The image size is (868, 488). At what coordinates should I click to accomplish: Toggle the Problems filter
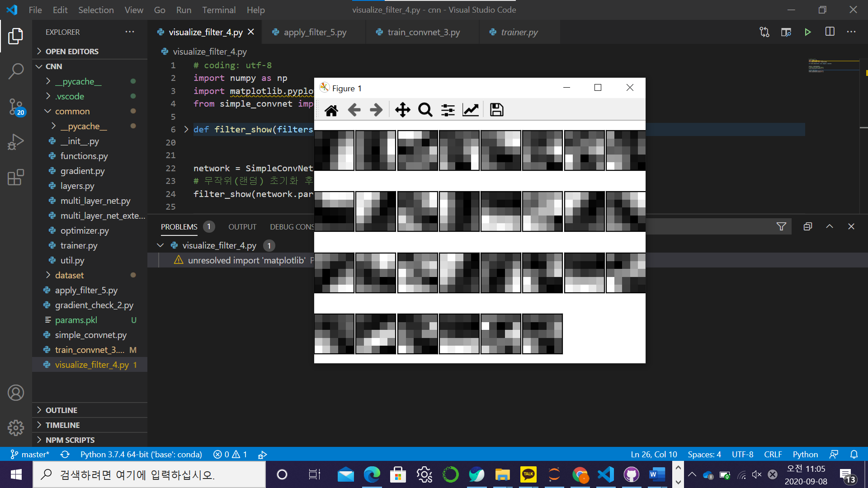[782, 226]
